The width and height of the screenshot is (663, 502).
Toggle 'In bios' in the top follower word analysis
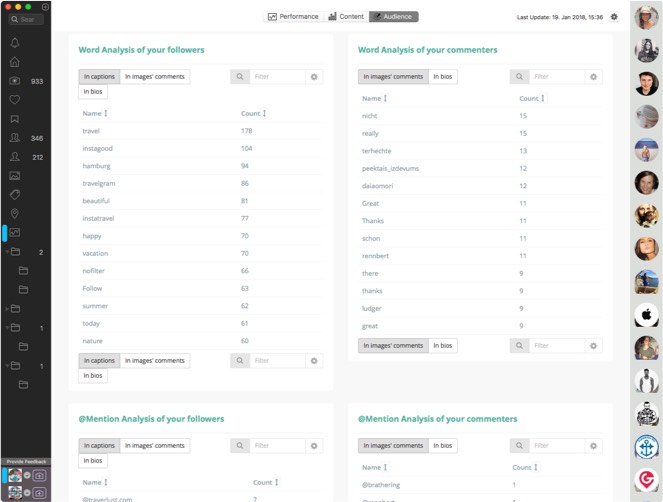pyautogui.click(x=93, y=92)
